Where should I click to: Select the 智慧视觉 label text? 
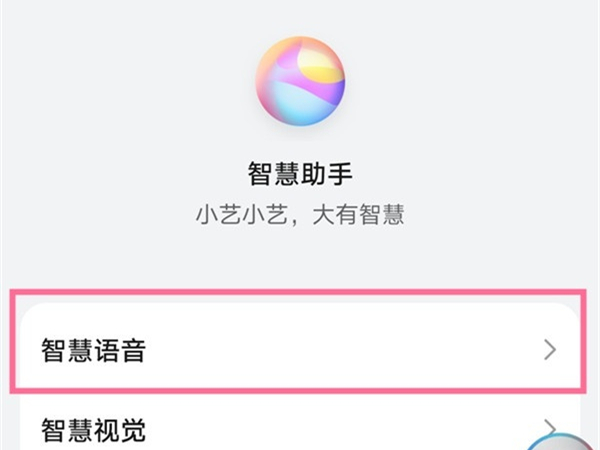pos(93,431)
